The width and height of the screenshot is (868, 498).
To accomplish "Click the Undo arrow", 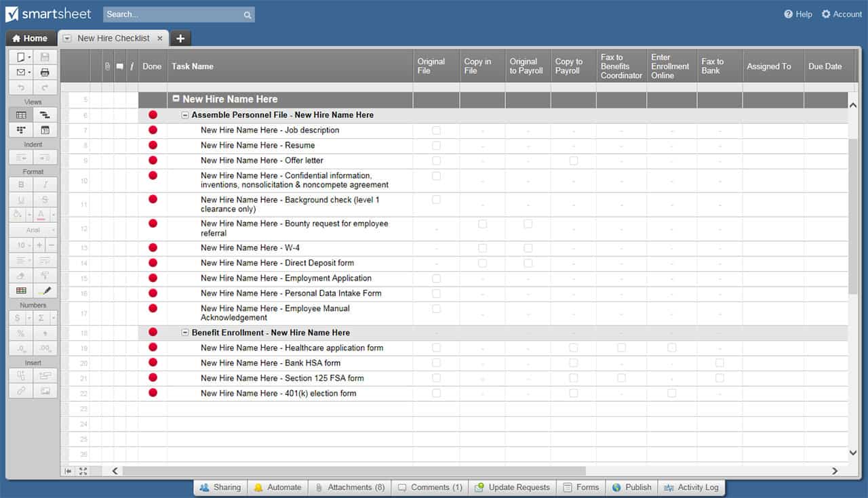I will tap(21, 87).
